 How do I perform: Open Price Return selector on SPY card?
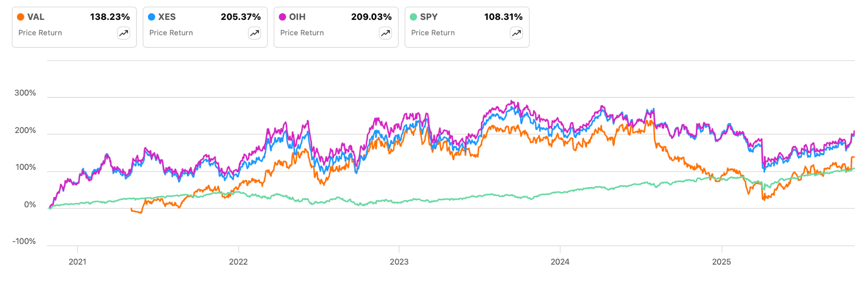tap(433, 33)
